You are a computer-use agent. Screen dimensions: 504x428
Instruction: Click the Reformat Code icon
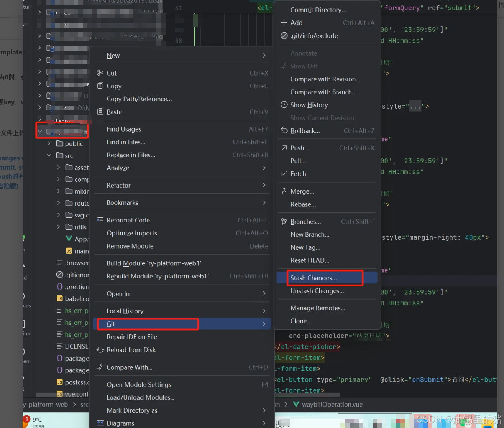tap(100, 220)
